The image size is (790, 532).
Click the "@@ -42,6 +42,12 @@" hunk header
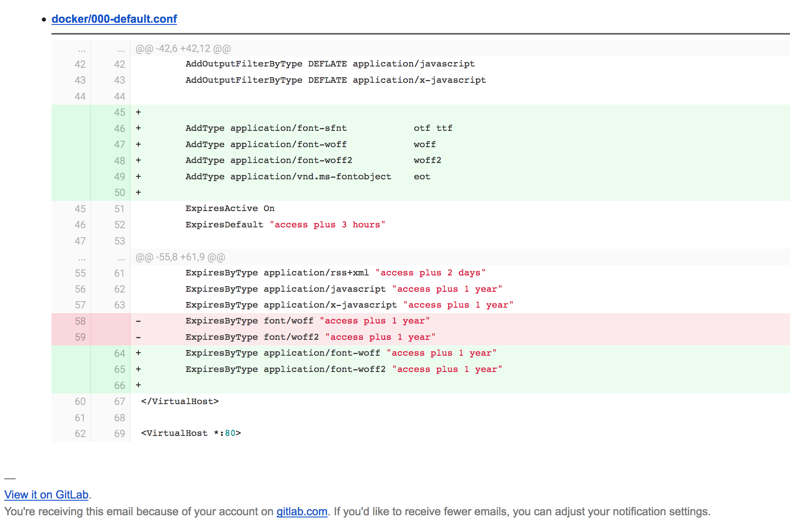click(183, 48)
